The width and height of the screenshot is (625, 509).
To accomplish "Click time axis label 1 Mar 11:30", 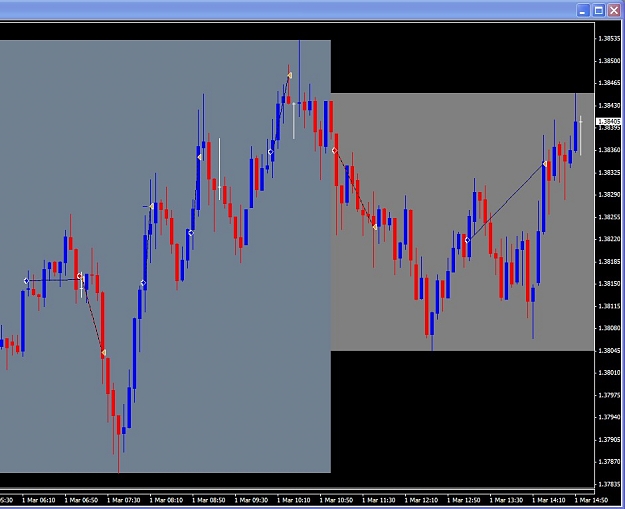I will pyautogui.click(x=379, y=500).
